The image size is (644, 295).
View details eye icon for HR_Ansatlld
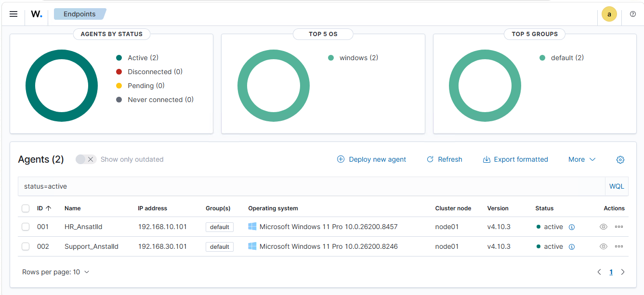point(604,227)
